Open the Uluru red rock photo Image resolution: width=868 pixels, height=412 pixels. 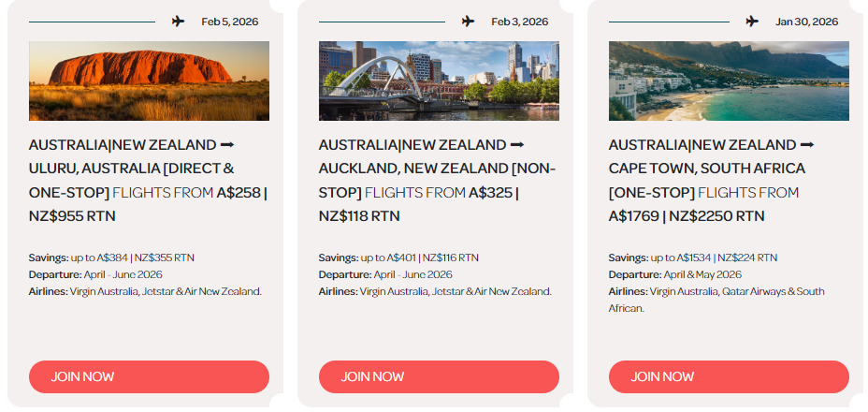149,81
